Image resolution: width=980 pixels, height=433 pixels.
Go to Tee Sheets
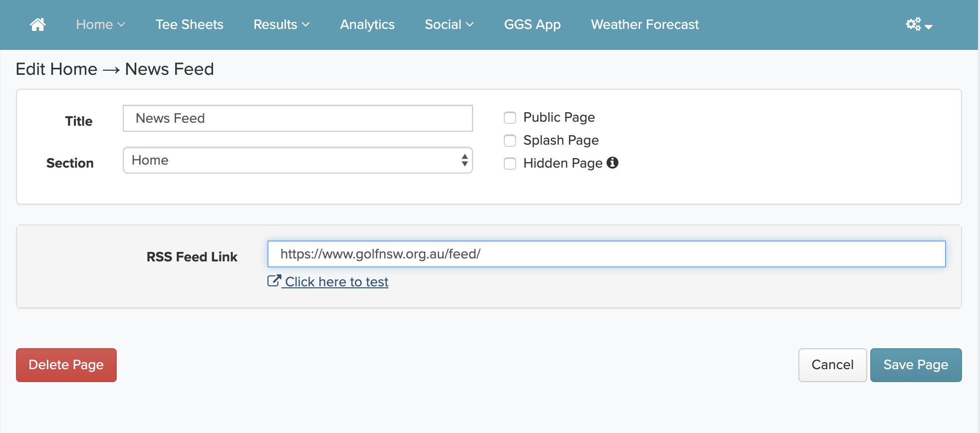(x=190, y=24)
